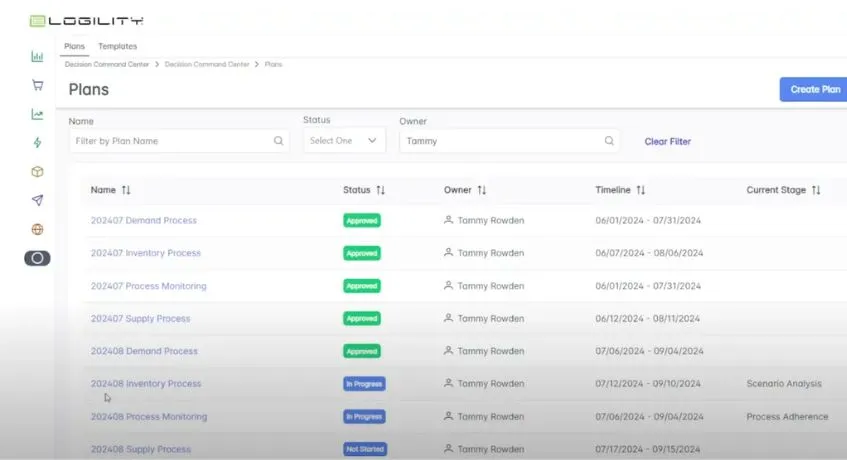Open the 202408 Demand Process plan
The image size is (847, 460).
pyautogui.click(x=144, y=351)
